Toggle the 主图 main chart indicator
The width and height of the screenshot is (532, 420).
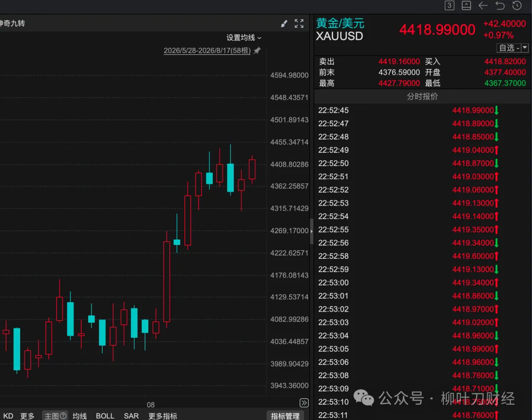55,416
